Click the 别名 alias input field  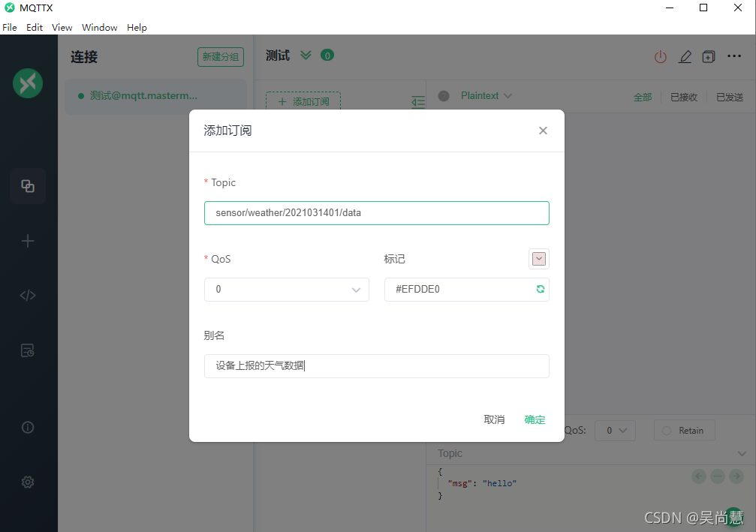[x=377, y=366]
